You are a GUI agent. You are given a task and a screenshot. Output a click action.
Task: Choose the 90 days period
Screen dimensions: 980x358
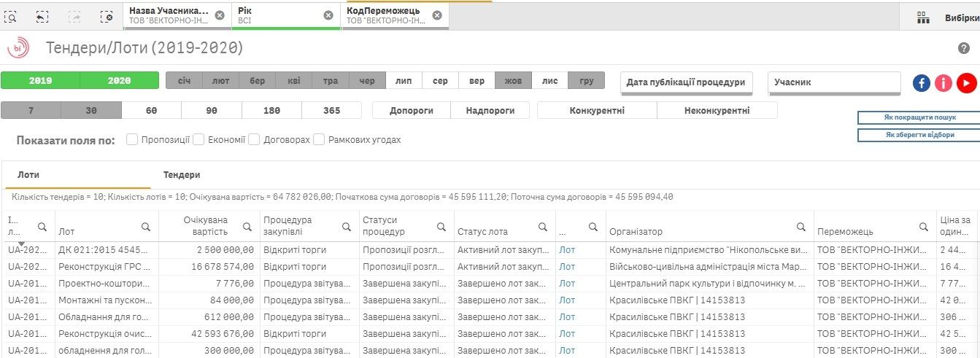pos(212,111)
